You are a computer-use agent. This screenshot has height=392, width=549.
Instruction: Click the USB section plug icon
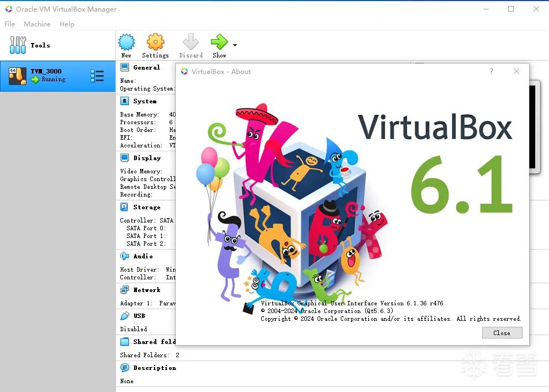[x=124, y=316]
